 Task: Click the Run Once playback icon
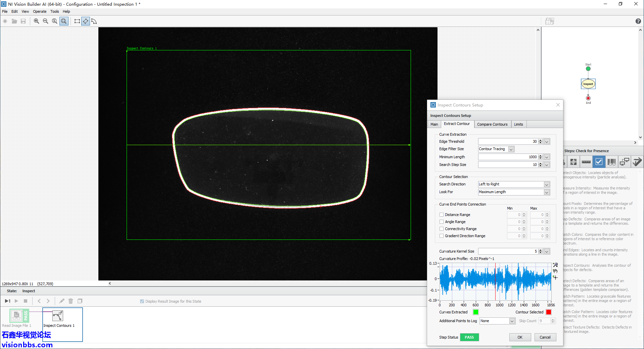coord(7,301)
